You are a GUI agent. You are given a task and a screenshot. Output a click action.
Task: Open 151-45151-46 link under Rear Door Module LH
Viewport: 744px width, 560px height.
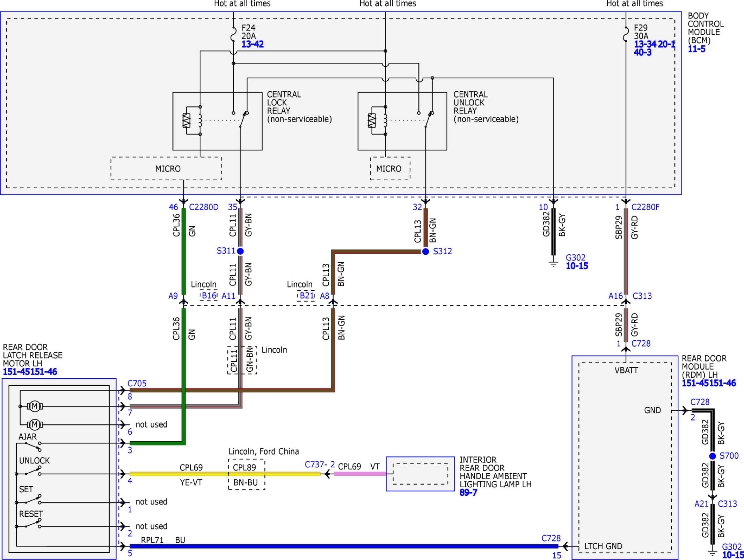pos(709,383)
